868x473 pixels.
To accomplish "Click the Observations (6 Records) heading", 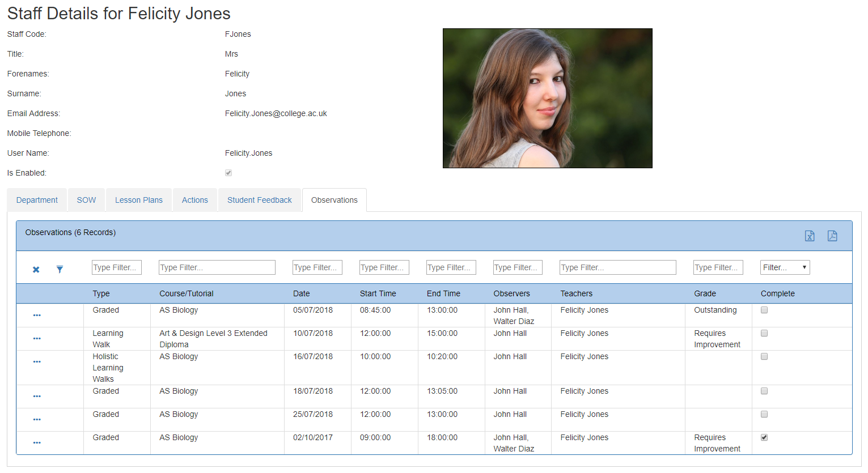I will click(71, 232).
